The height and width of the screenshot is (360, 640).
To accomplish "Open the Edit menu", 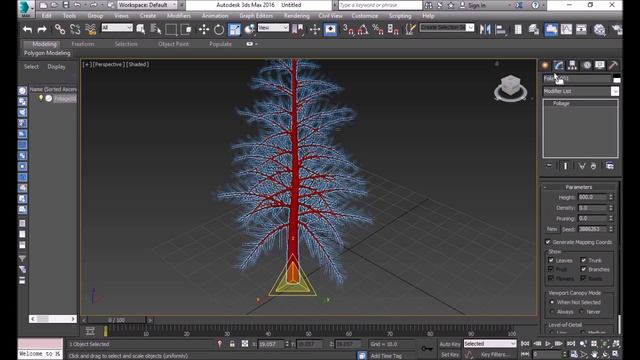I will [x=47, y=16].
